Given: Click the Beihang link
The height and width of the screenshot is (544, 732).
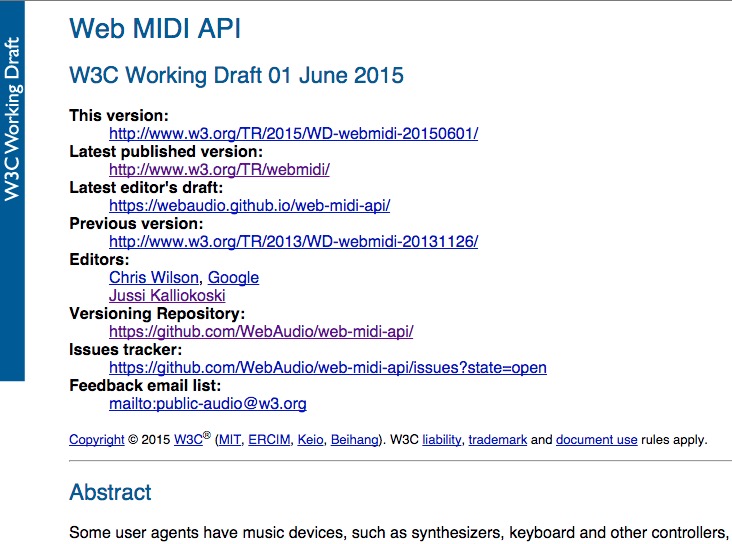Looking at the screenshot, I should [x=355, y=440].
